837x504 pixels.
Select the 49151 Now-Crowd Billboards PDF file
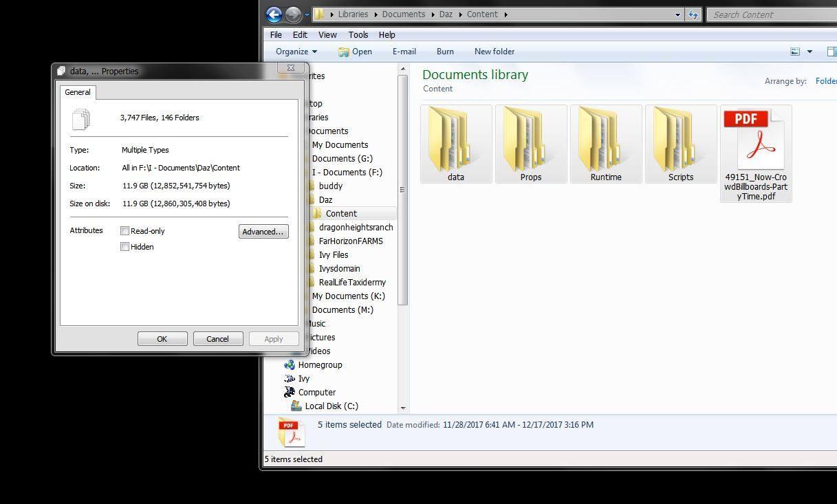(x=755, y=153)
